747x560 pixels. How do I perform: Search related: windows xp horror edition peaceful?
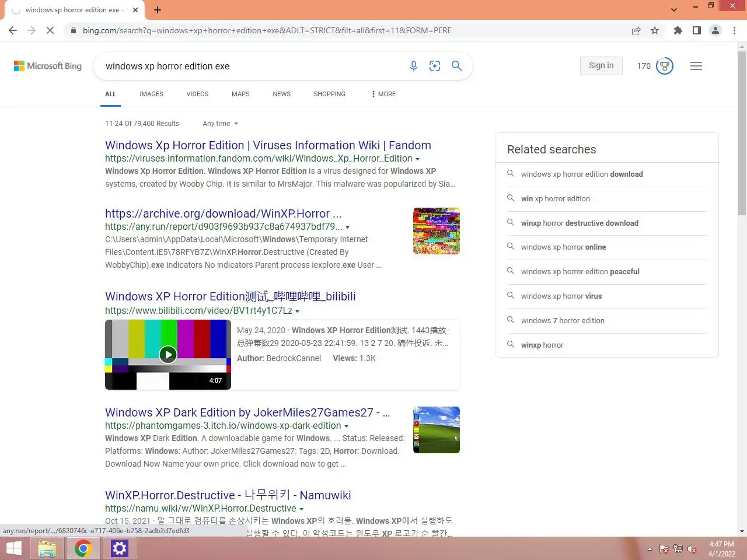[x=580, y=271]
